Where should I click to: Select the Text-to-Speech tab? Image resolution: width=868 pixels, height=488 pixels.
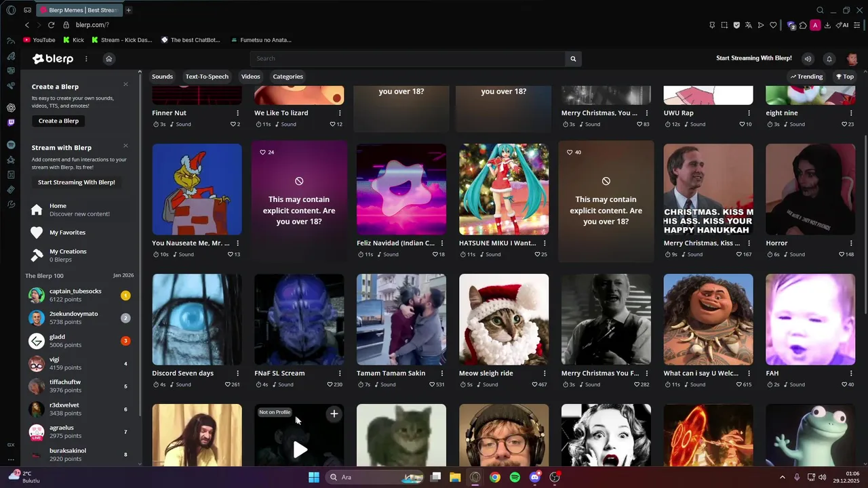[207, 77]
